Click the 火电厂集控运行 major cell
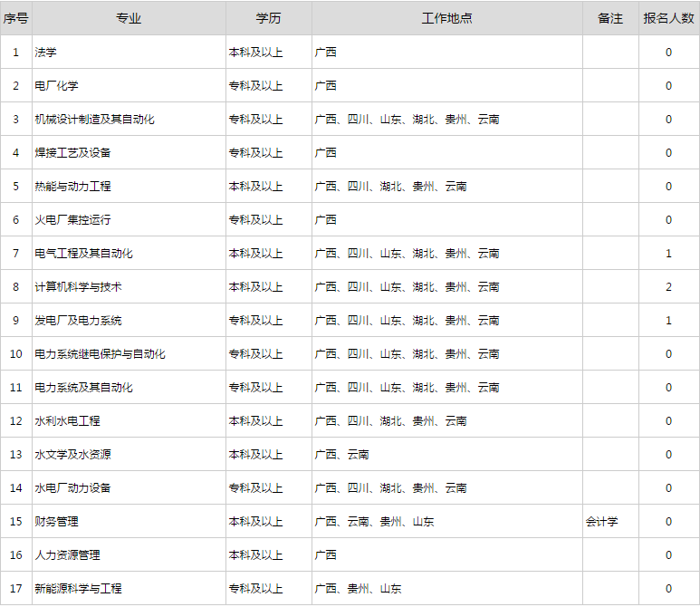Screen dimensions: 700x607 (72, 220)
